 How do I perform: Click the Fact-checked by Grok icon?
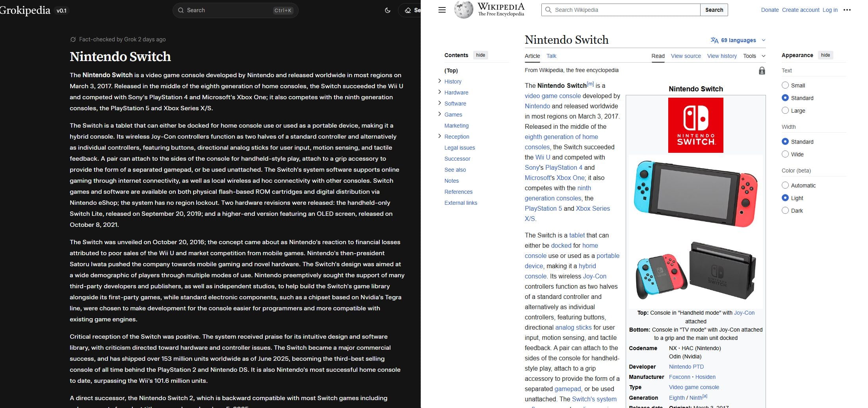coord(73,39)
